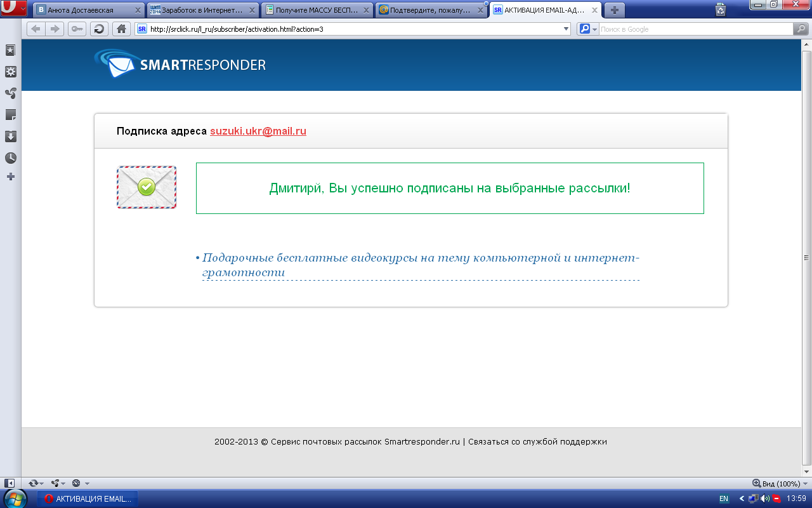Open the search engine selector dropdown
The image size is (812, 508).
tap(587, 29)
